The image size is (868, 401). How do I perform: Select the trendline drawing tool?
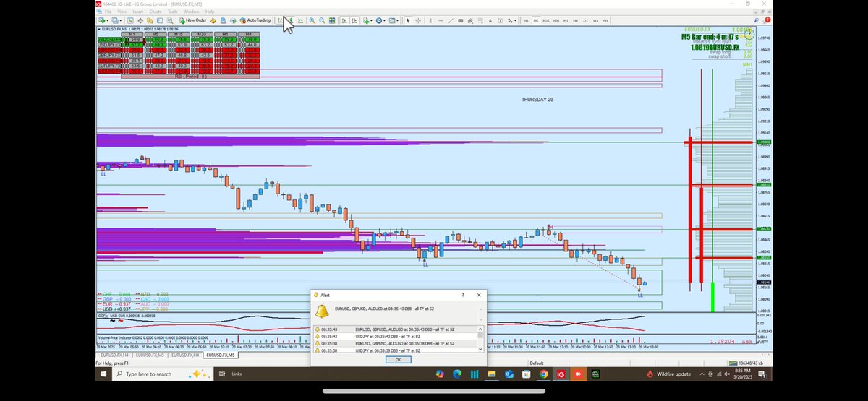pos(451,20)
